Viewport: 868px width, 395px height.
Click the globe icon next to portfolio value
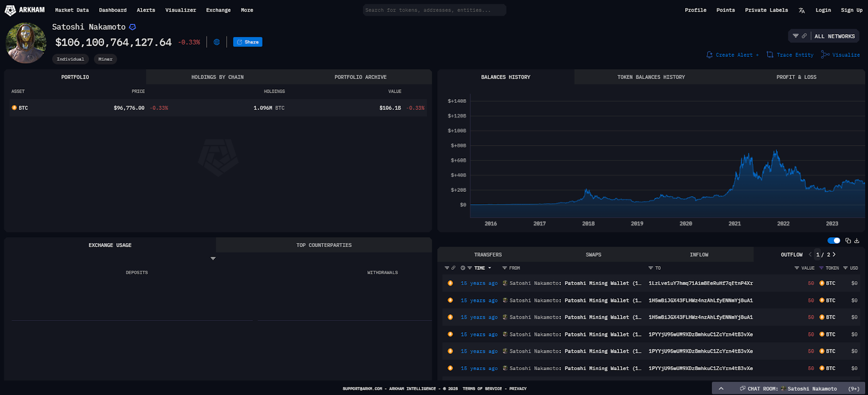[x=216, y=42]
